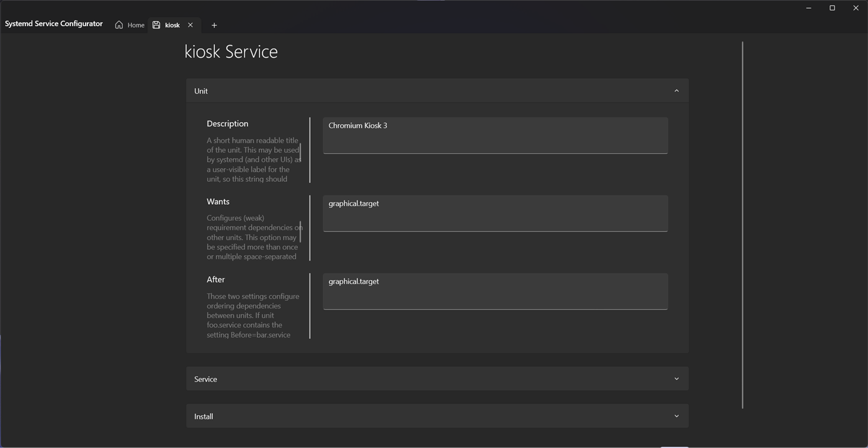Click the Unit section header label
Screen dimensions: 868x448
[201, 91]
